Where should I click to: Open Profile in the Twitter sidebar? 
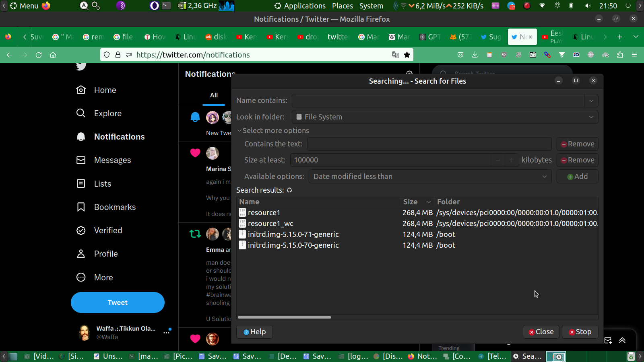coord(97,254)
